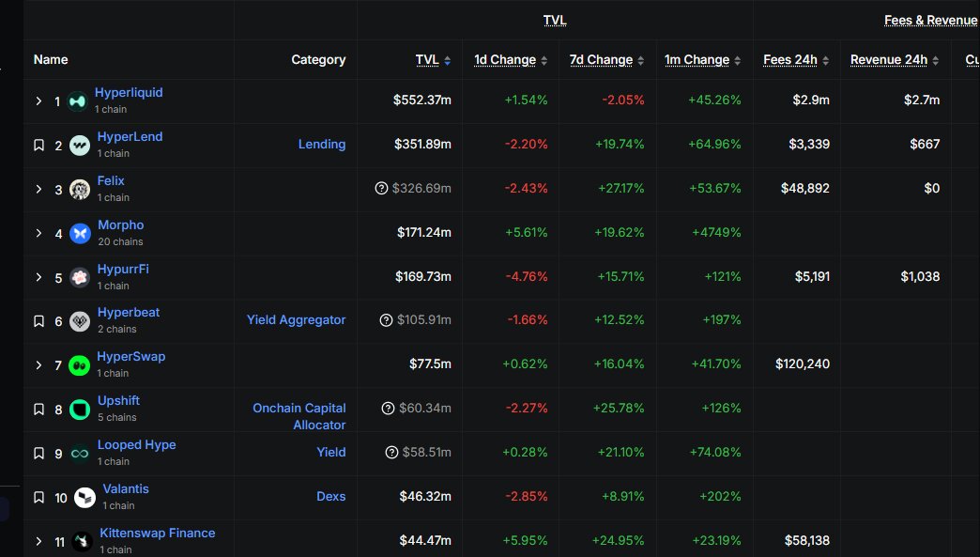Screen dimensions: 980x557
Task: Click the Upshift protocol logo
Action: pos(80,410)
